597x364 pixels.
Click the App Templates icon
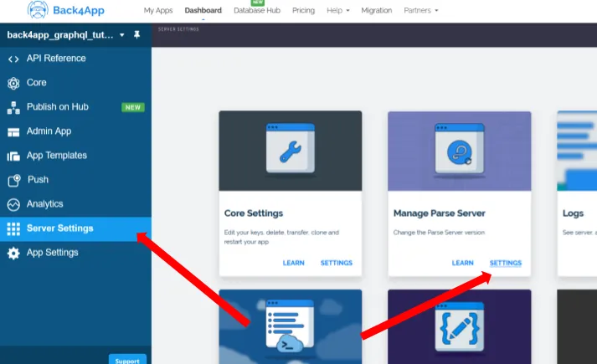click(13, 156)
